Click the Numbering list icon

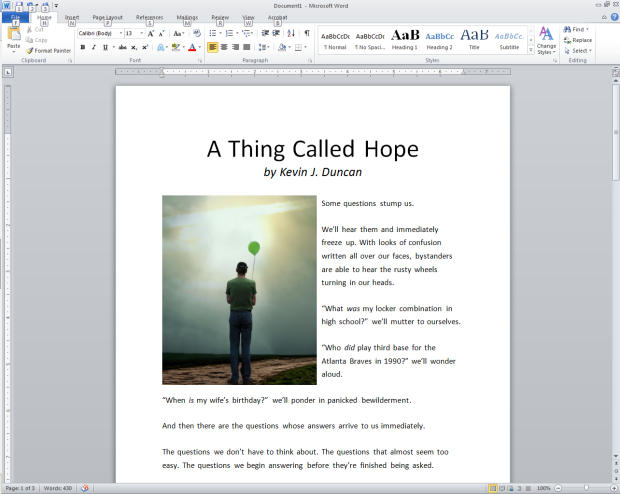pos(229,34)
